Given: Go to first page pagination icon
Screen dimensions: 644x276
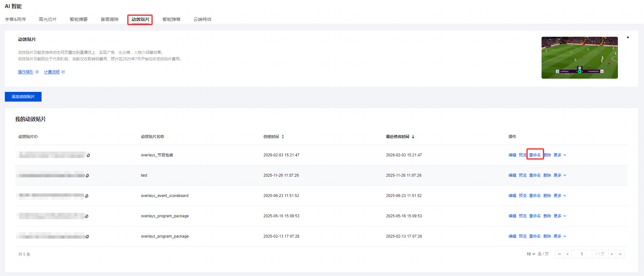Looking at the screenshot, I should click(x=559, y=254).
